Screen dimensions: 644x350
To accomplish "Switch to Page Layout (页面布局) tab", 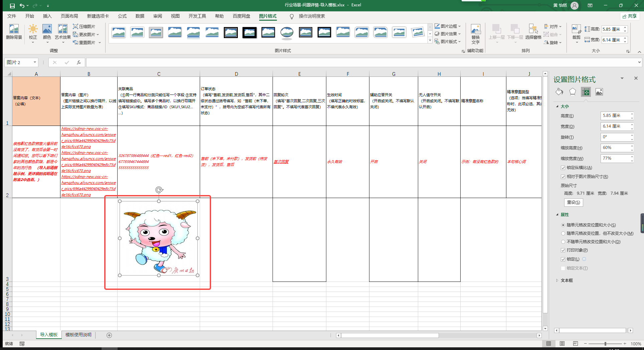I will click(x=69, y=16).
